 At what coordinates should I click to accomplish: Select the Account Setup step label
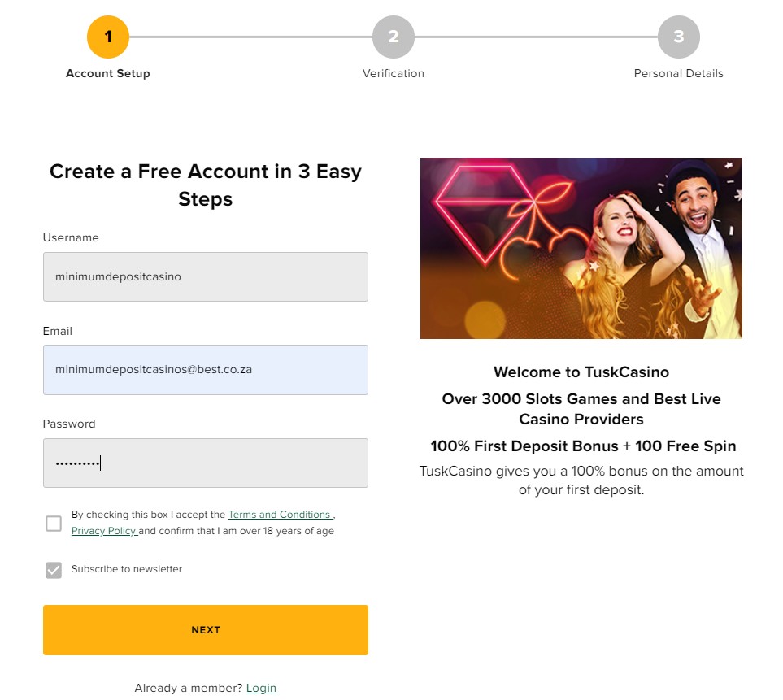pos(108,73)
